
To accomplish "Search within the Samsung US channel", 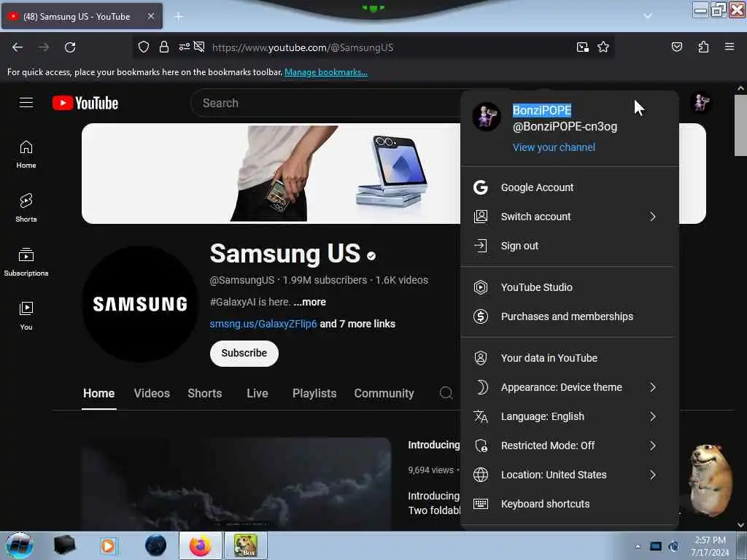I will tap(446, 393).
